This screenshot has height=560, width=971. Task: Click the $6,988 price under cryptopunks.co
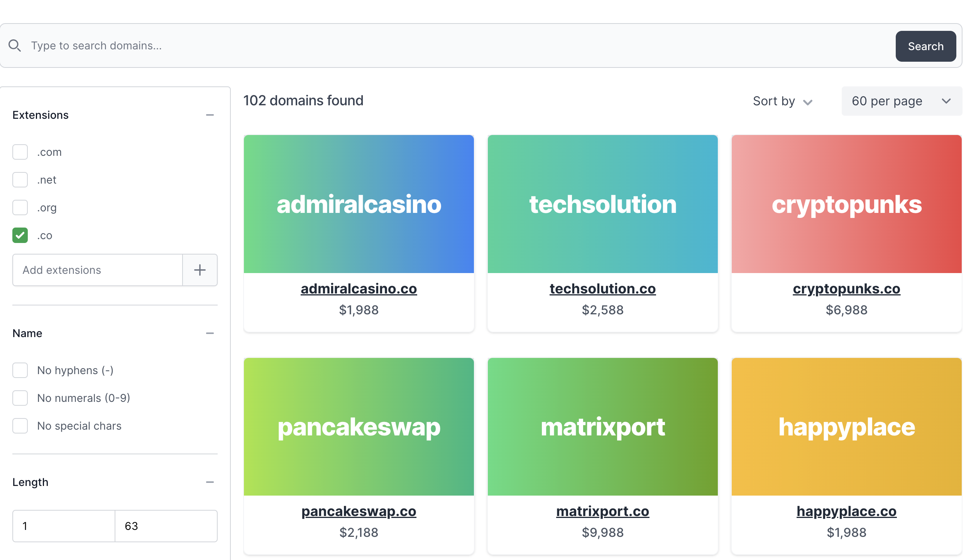[x=846, y=310]
